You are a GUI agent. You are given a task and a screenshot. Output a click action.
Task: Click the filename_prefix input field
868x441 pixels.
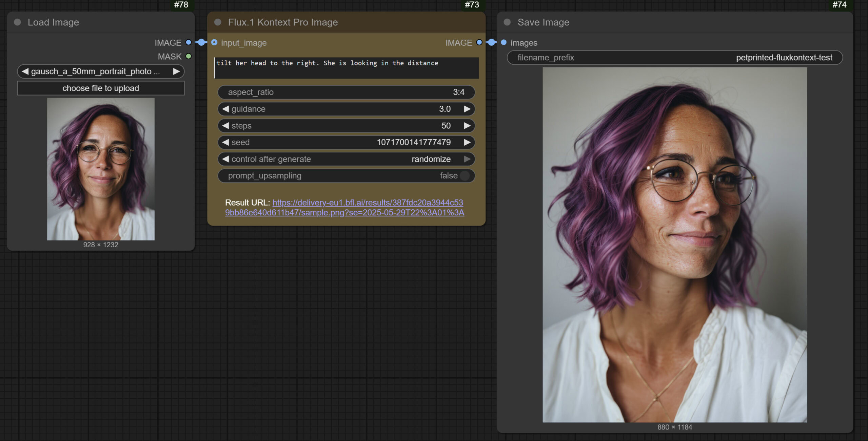pyautogui.click(x=674, y=58)
